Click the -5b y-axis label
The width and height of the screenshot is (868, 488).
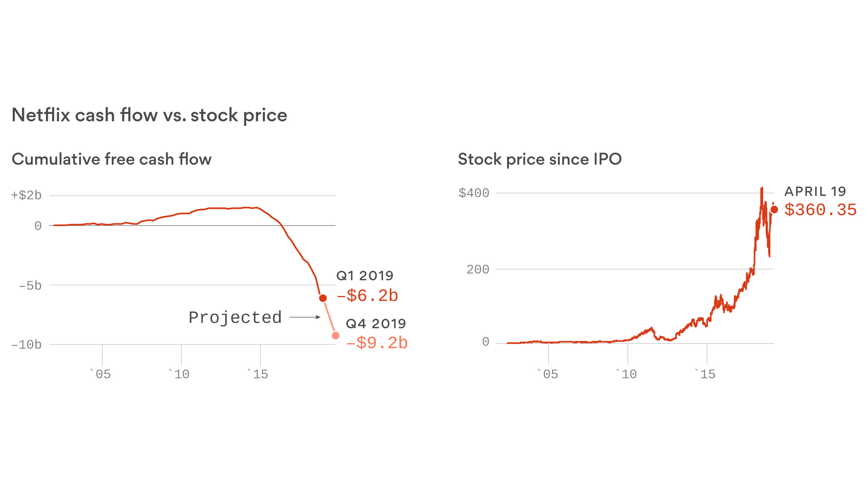coord(30,286)
